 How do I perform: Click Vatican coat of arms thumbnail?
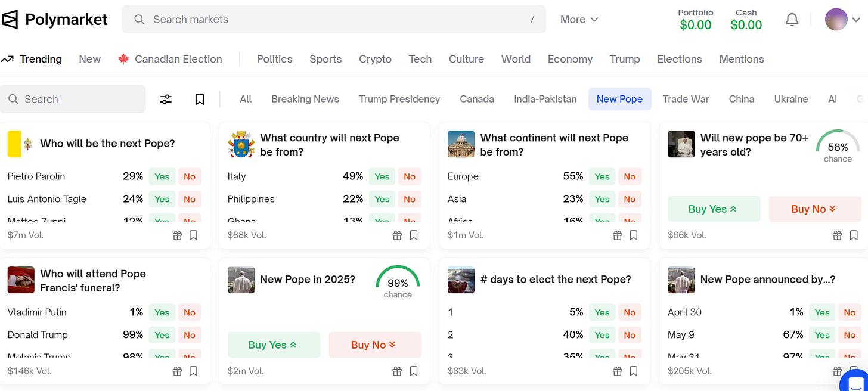[x=241, y=144]
